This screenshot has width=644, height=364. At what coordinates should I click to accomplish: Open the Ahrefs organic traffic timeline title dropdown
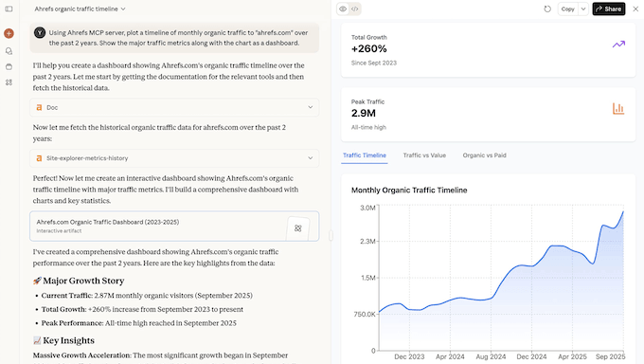click(80, 9)
